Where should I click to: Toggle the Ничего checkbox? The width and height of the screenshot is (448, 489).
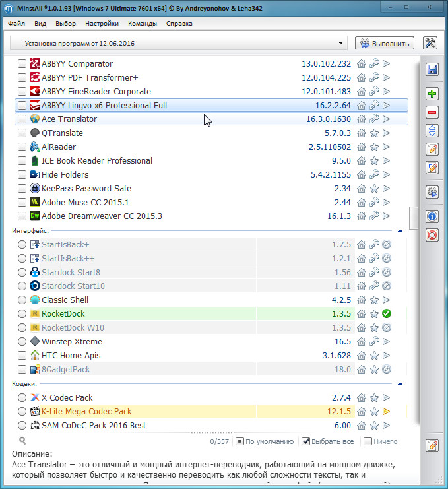pyautogui.click(x=368, y=441)
